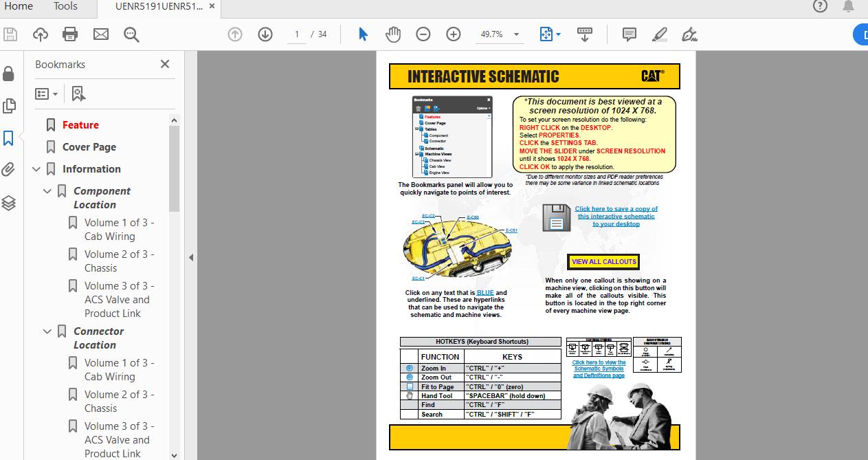Click the save a copy link
The height and width of the screenshot is (460, 868).
(616, 217)
